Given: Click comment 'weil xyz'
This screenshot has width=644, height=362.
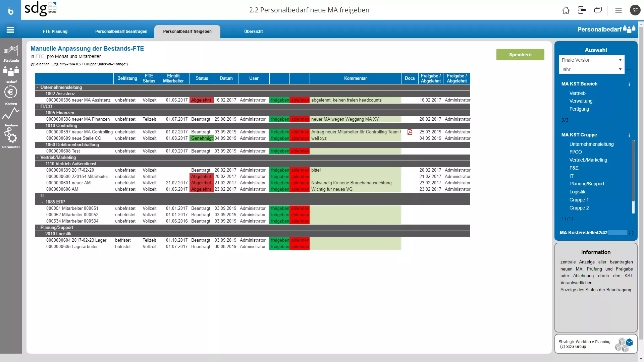Looking at the screenshot, I should click(x=319, y=138).
